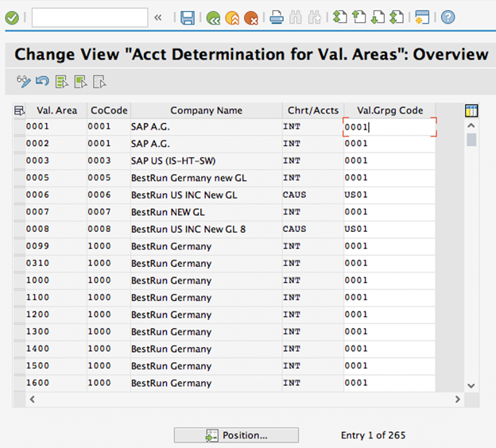Jump to first page icon
Viewport: 496px width, 448px height.
click(340, 17)
